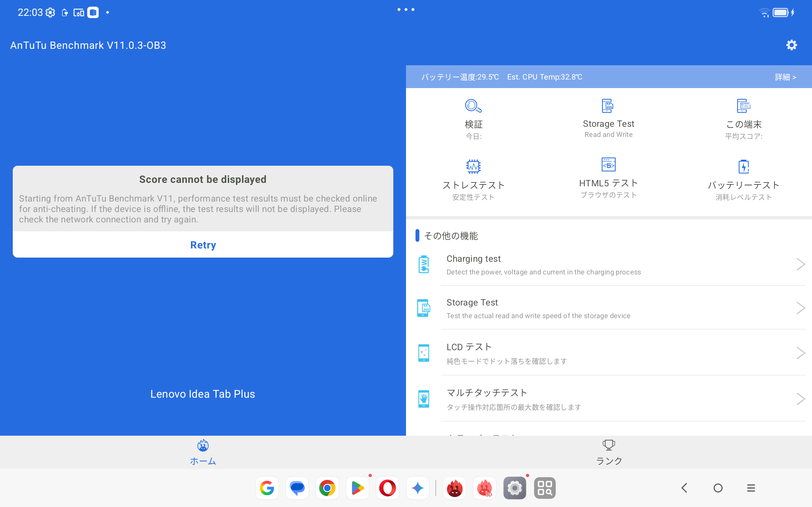The height and width of the screenshot is (507, 812).
Task: Open app drawer grid search icon
Action: (545, 488)
